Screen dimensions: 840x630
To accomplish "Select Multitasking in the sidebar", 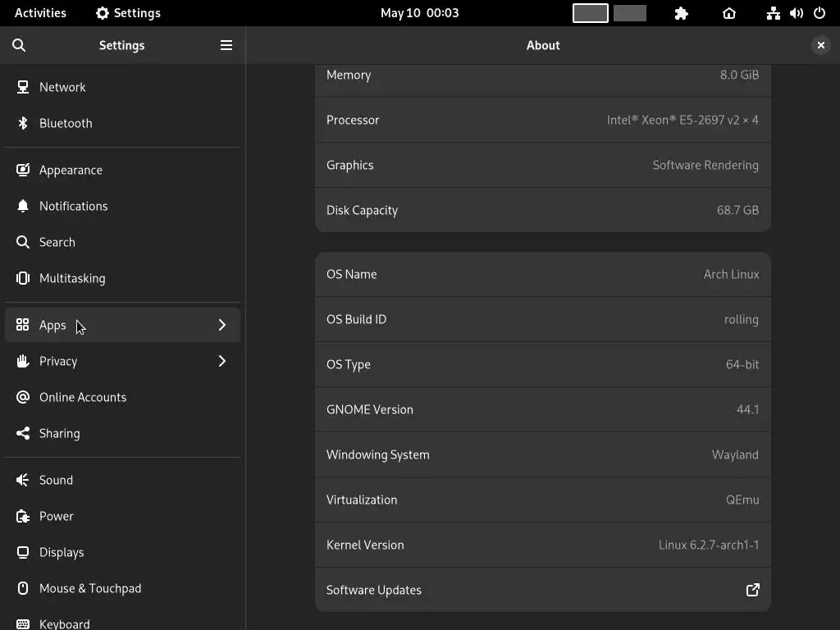I will [123, 278].
